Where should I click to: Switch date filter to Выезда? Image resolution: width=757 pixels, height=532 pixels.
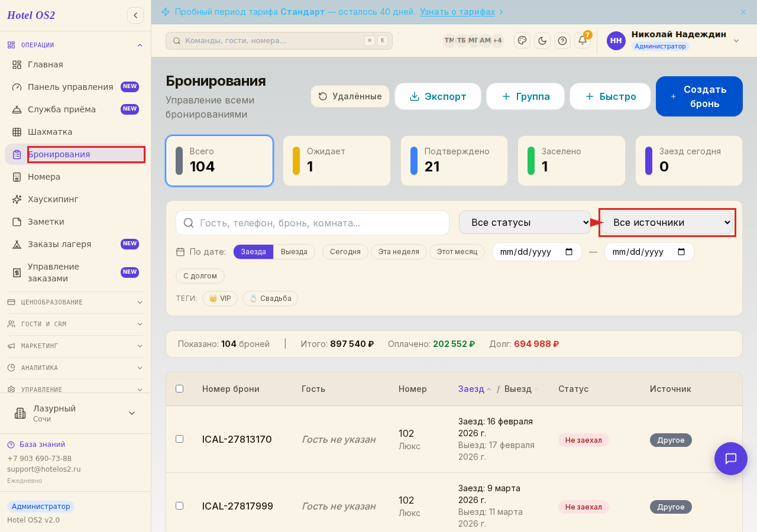pyautogui.click(x=294, y=252)
